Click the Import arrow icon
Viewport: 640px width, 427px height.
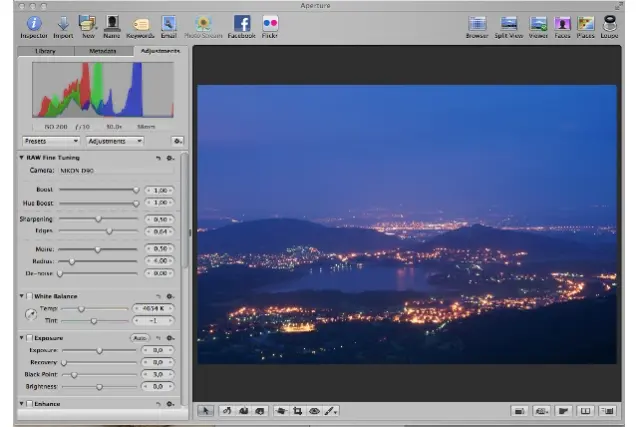pyautogui.click(x=63, y=23)
